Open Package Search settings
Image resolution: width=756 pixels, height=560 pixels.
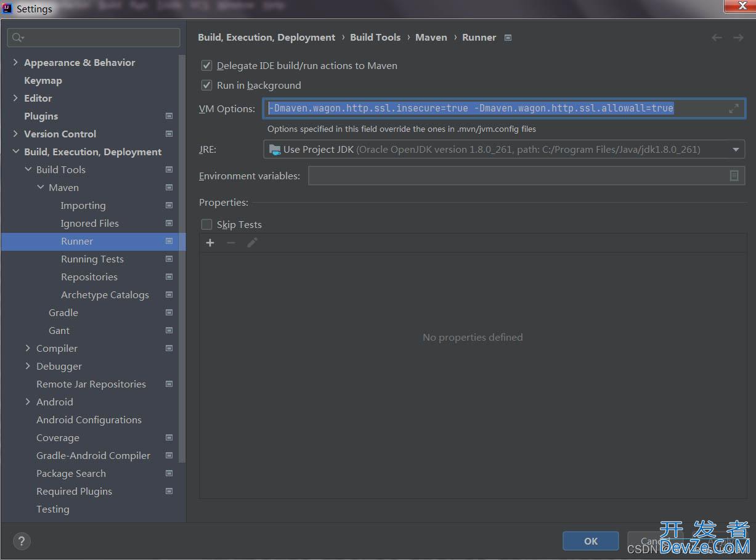point(71,473)
